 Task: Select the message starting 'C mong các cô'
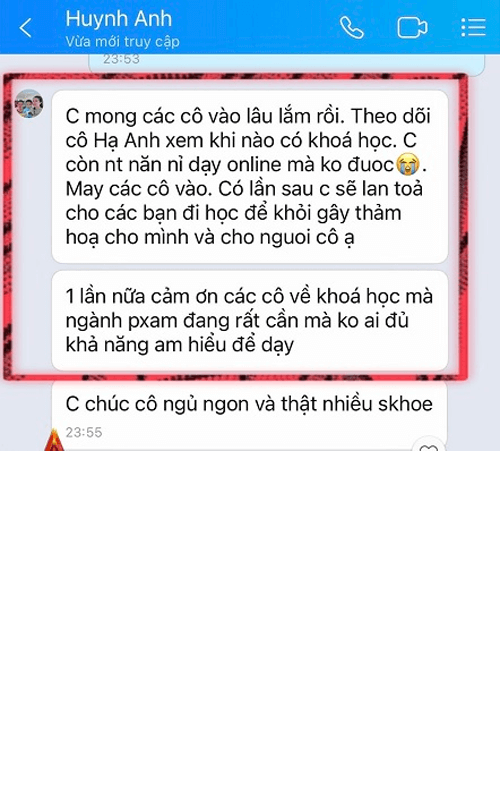click(x=249, y=177)
